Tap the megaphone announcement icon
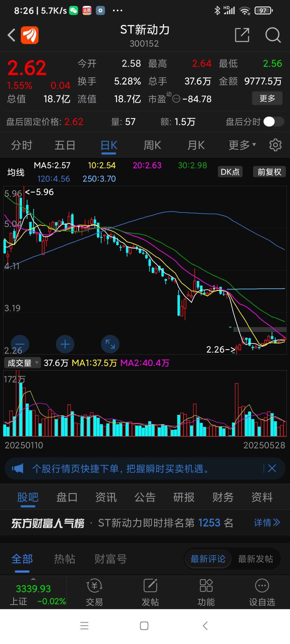This screenshot has width=290, height=644. pyautogui.click(x=18, y=469)
